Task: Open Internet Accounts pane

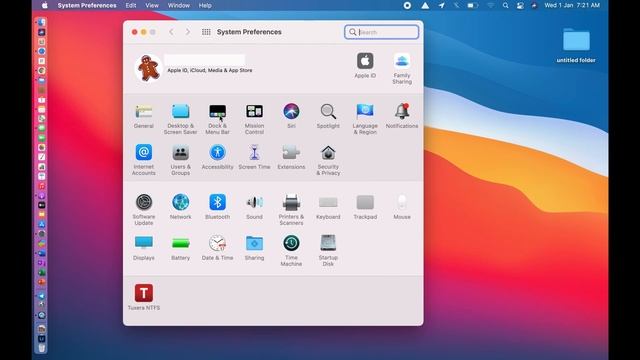Action: tap(144, 160)
